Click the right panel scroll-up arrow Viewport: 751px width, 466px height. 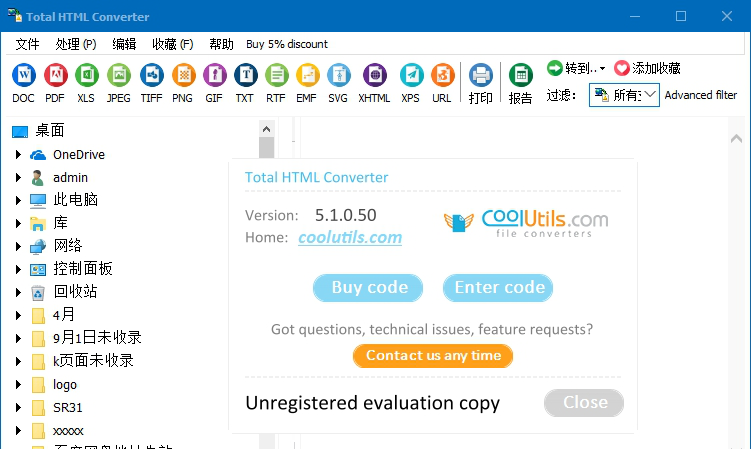[737, 139]
